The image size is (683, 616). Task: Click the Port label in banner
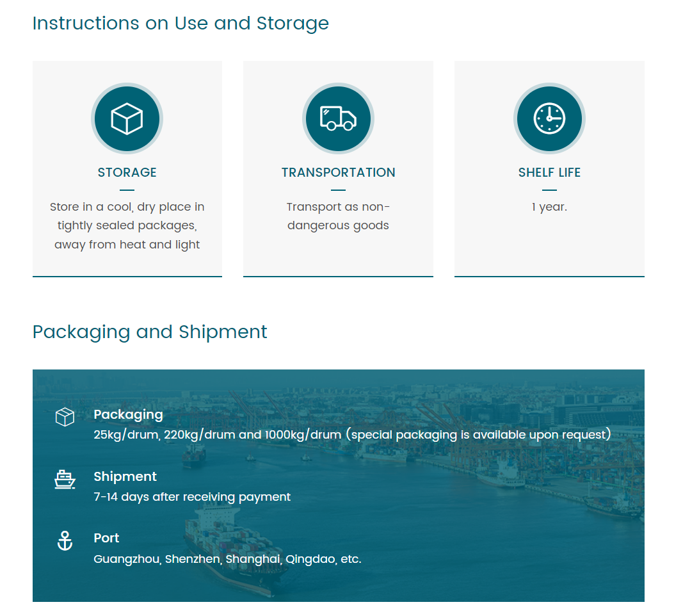click(106, 538)
